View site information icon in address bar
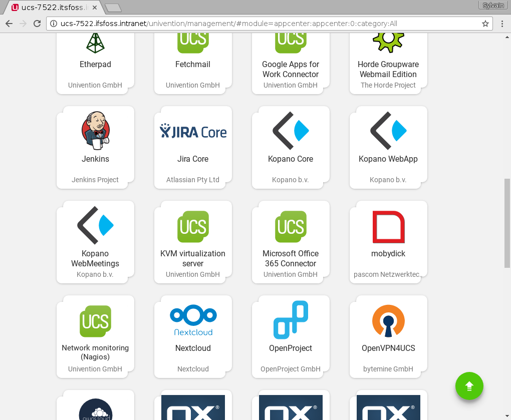This screenshot has width=511, height=420. pos(54,24)
